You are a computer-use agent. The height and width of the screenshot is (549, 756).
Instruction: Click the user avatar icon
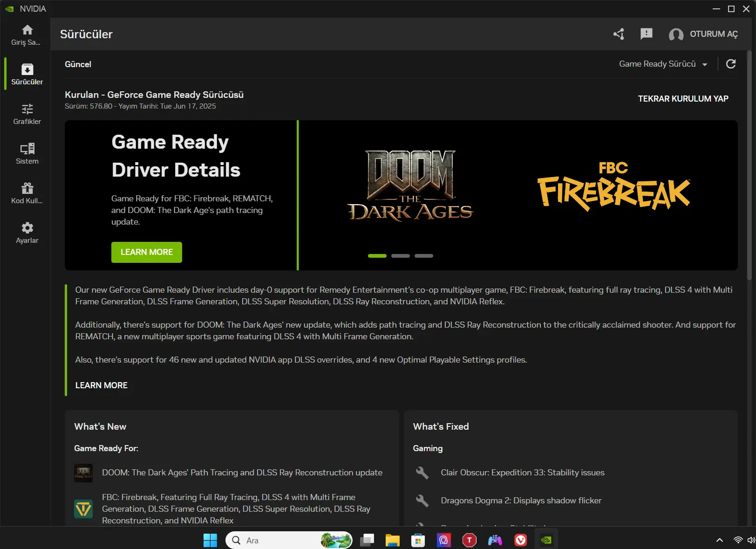[676, 34]
